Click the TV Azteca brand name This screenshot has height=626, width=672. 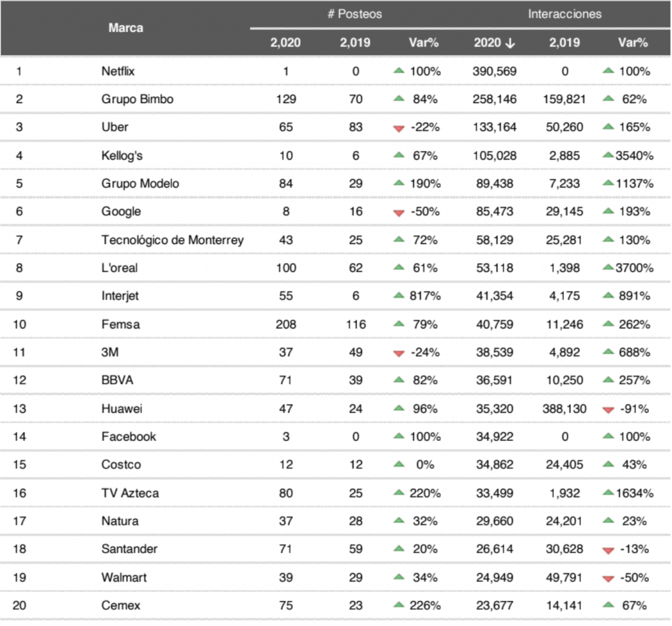(130, 493)
